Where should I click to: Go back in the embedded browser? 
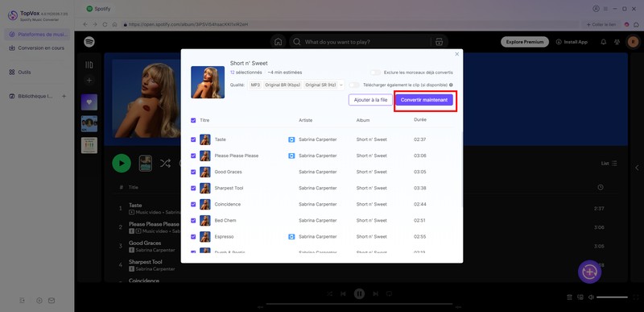point(85,25)
